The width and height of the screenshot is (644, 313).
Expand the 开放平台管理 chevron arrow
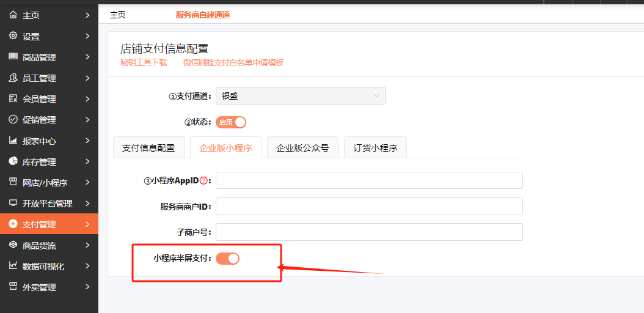(x=87, y=204)
